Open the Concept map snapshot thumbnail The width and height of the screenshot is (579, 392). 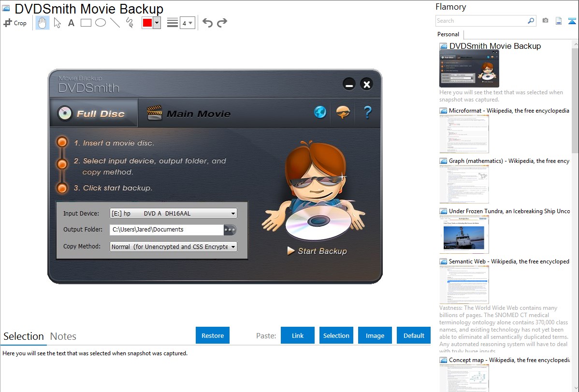(464, 378)
